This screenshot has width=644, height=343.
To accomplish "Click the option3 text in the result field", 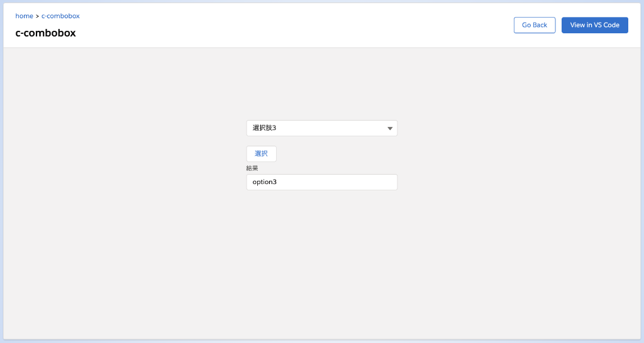I will 265,182.
